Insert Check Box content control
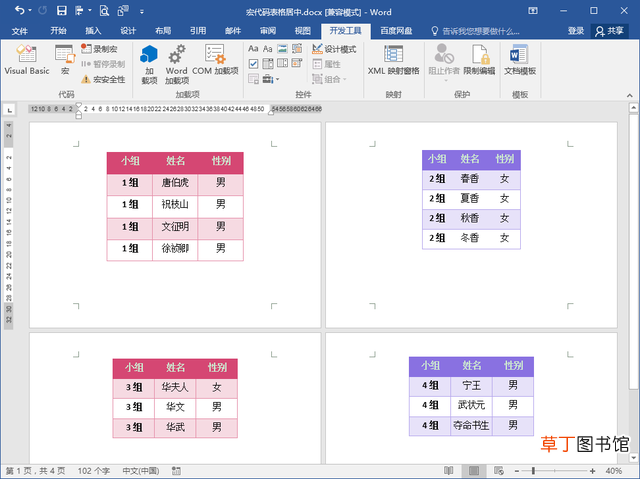The height and width of the screenshot is (479, 640). [253, 64]
